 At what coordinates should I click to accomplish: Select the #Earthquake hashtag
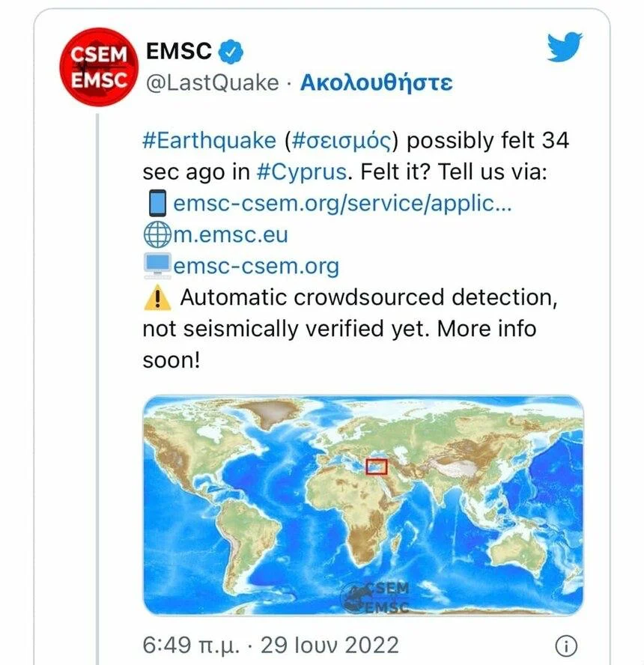pyautogui.click(x=210, y=141)
